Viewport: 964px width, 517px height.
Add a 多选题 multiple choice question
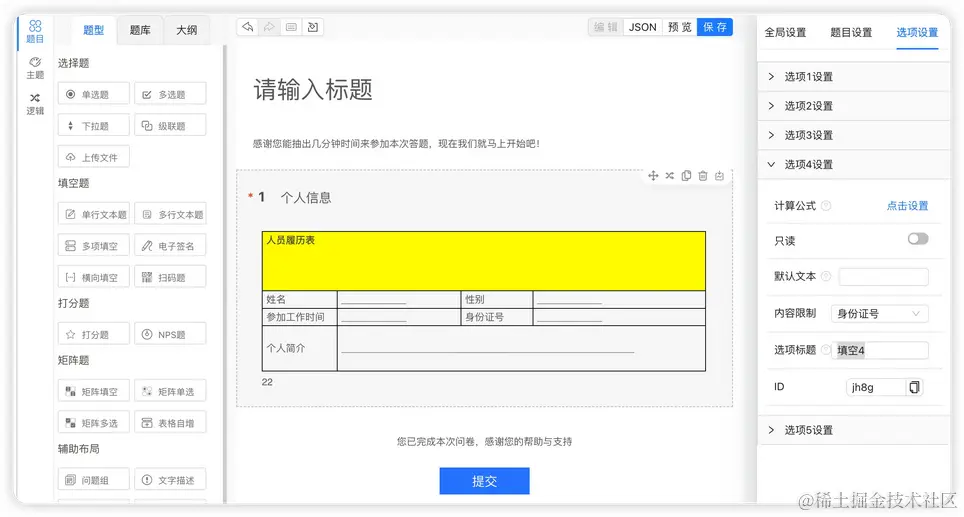pyautogui.click(x=170, y=94)
